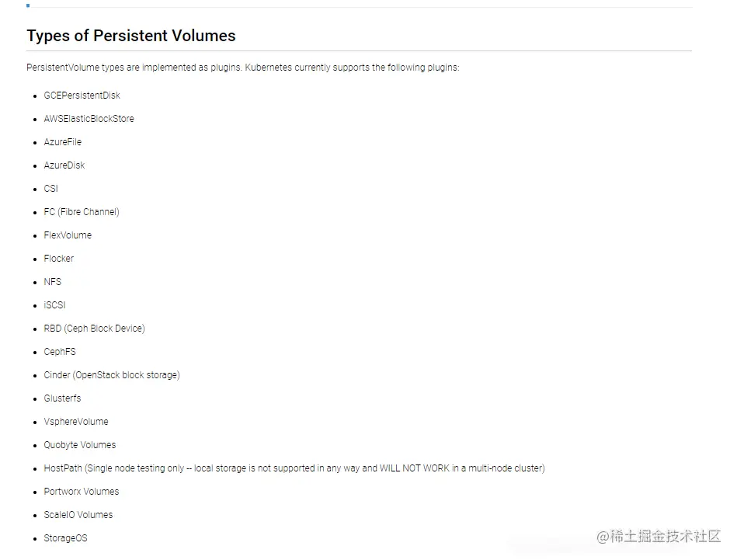Image resolution: width=737 pixels, height=560 pixels.
Task: Click the Portworx Volumes entry
Action: pos(82,492)
